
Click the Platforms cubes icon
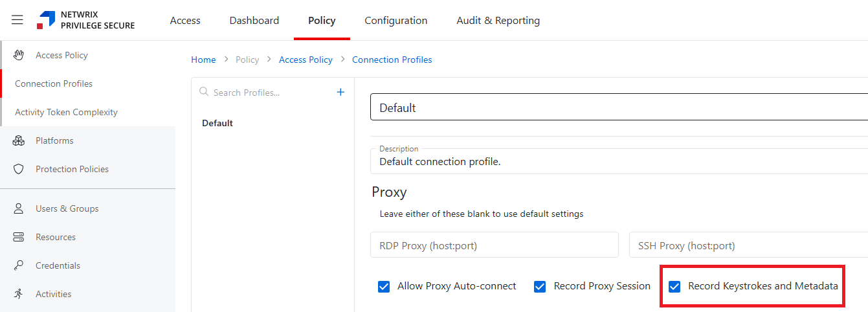pos(19,140)
